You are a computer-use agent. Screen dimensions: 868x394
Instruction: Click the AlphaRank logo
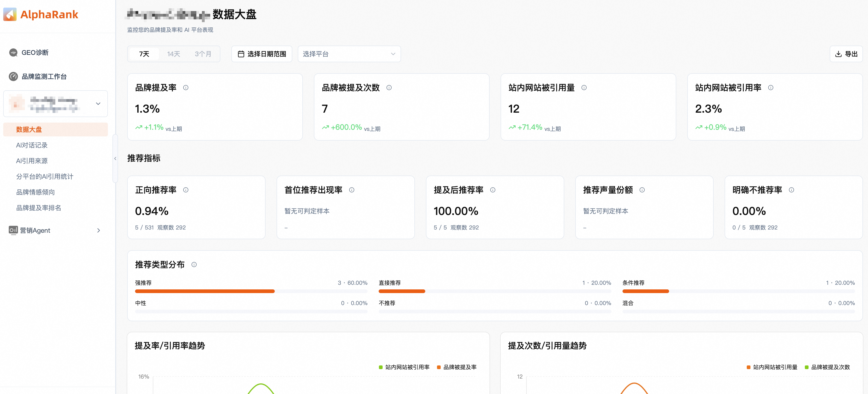click(41, 15)
